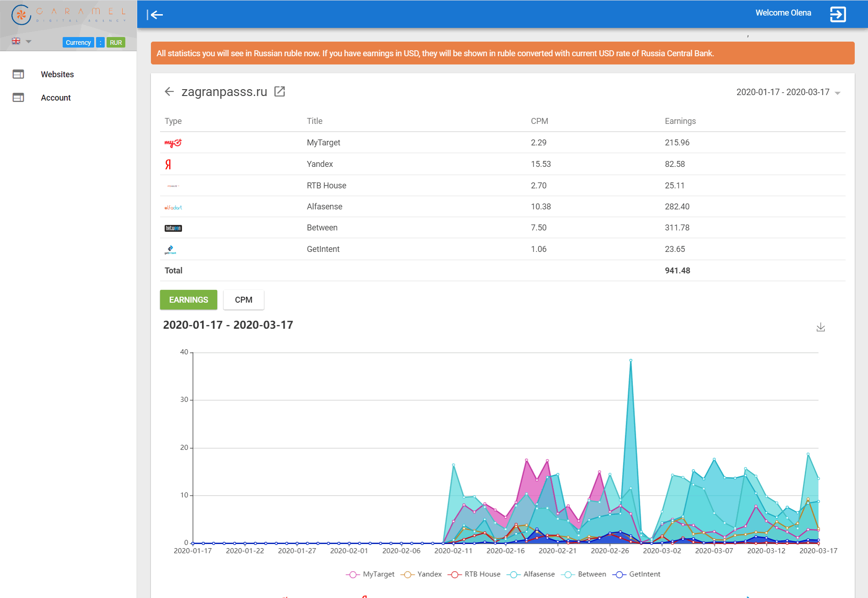Hide the Yandex series in the legend
Screen dimensions: 868x598
[x=421, y=574]
